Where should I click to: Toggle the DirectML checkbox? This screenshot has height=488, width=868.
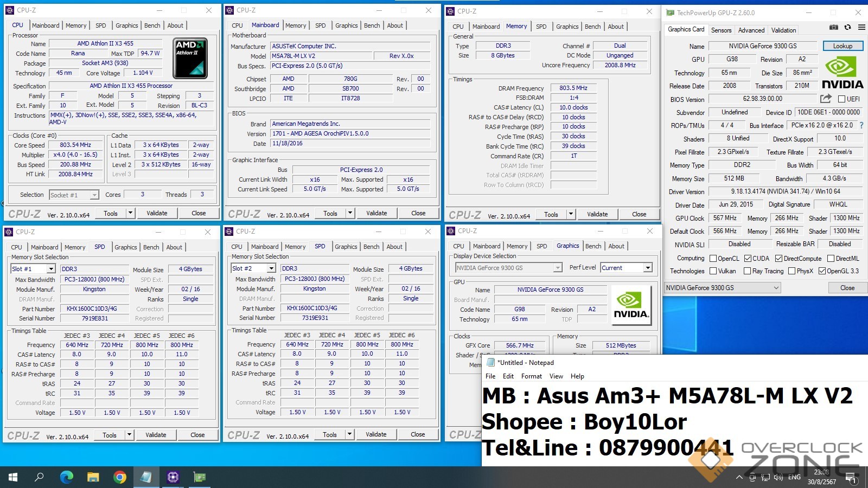[830, 259]
